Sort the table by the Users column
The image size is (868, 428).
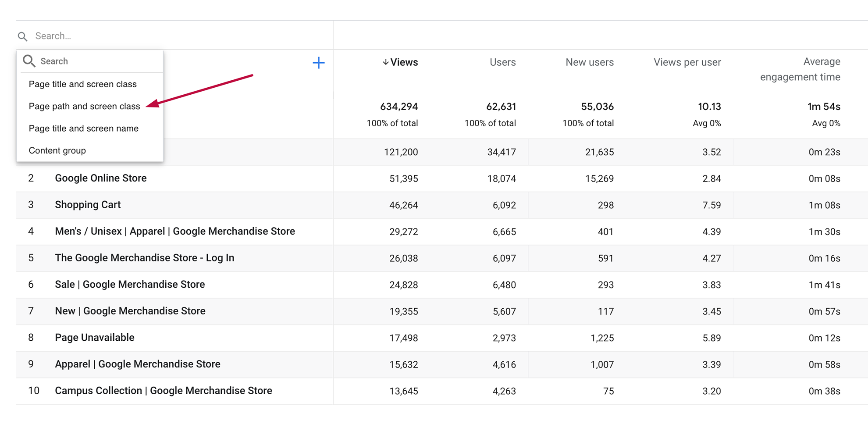pyautogui.click(x=502, y=62)
